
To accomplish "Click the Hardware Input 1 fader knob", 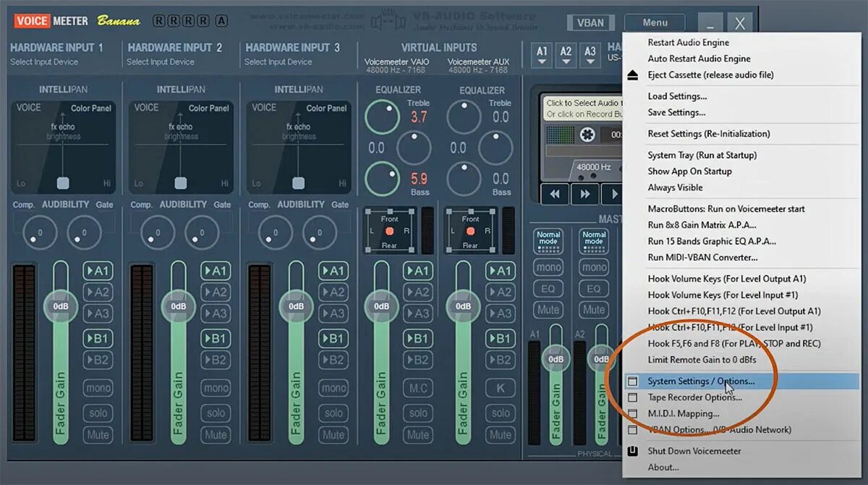I will [61, 306].
